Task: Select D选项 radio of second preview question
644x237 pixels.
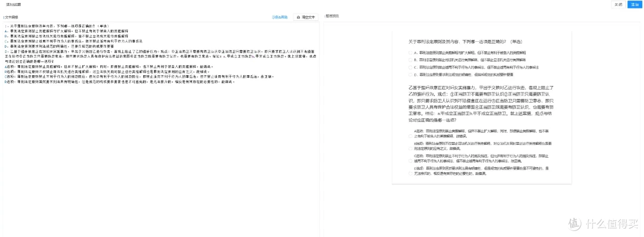Action: [x=410, y=174]
